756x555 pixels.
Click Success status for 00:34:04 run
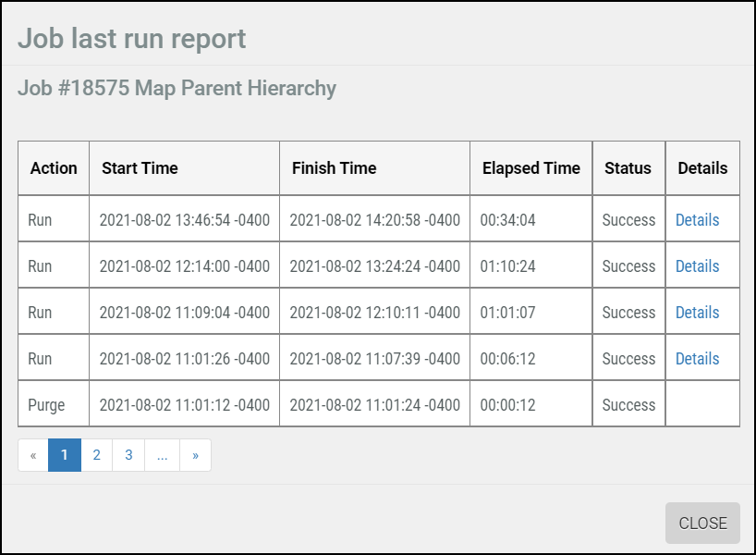pyautogui.click(x=628, y=220)
